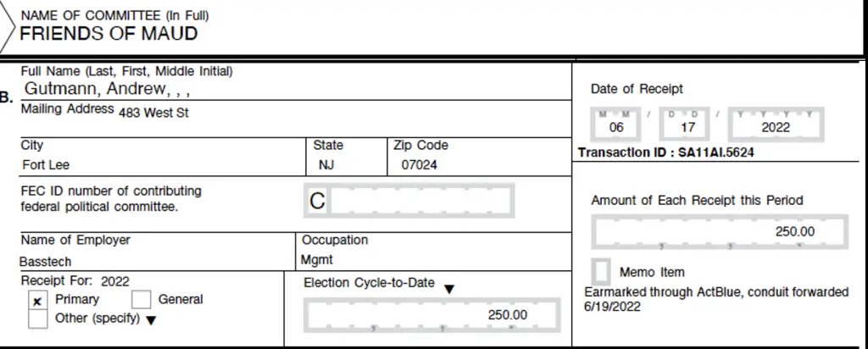Click the Election Cycle-to-Date amount field
Image resolution: width=868 pixels, height=349 pixels.
[x=431, y=315]
